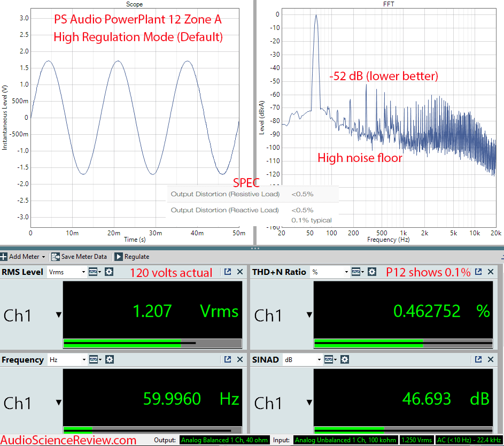Click the Instantaneous Level (V) axis label

4,118
